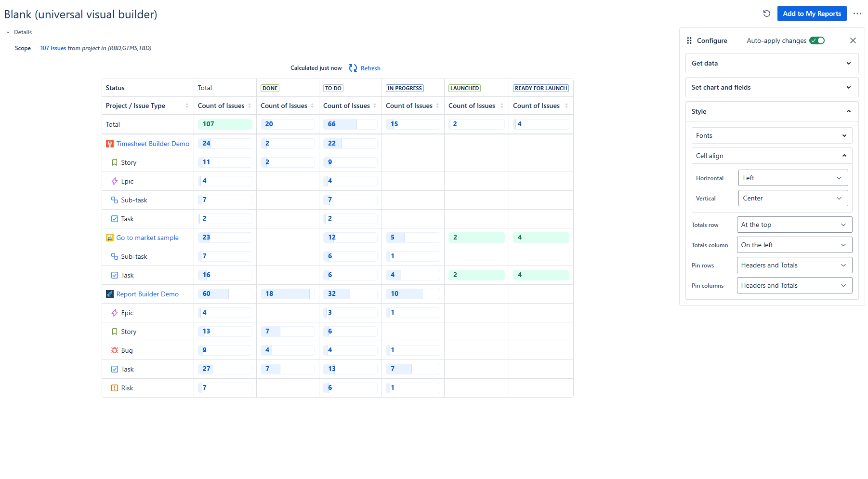The image size is (868, 479).
Task: Click the Configure panel drag handle icon
Action: pos(689,40)
